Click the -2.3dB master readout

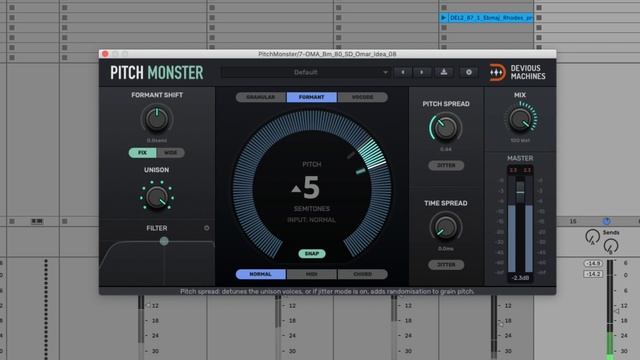520,278
